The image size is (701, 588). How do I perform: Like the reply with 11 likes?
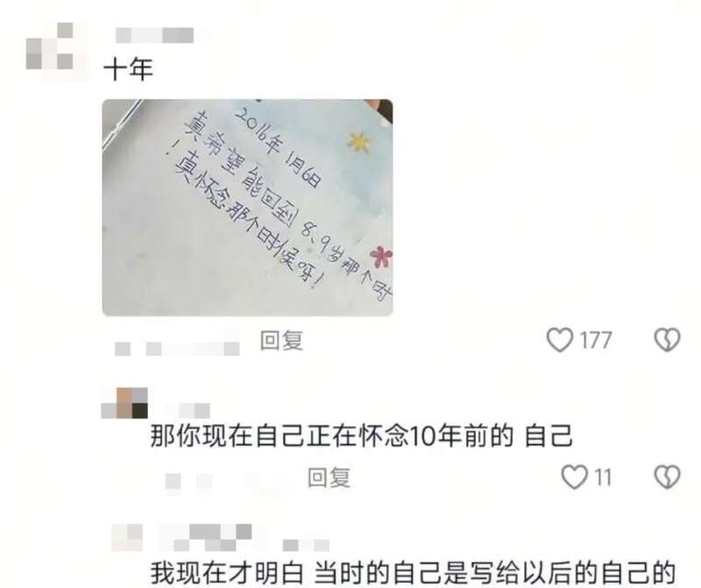point(574,477)
